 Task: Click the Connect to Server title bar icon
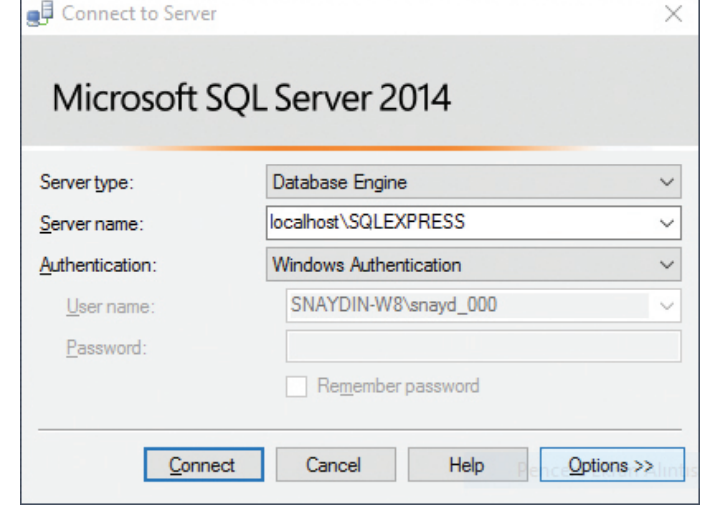tap(40, 14)
